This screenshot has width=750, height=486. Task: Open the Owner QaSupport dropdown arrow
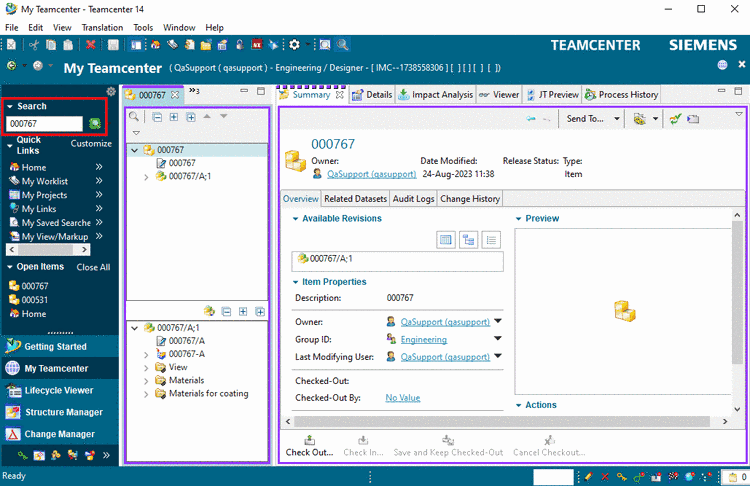pos(498,321)
